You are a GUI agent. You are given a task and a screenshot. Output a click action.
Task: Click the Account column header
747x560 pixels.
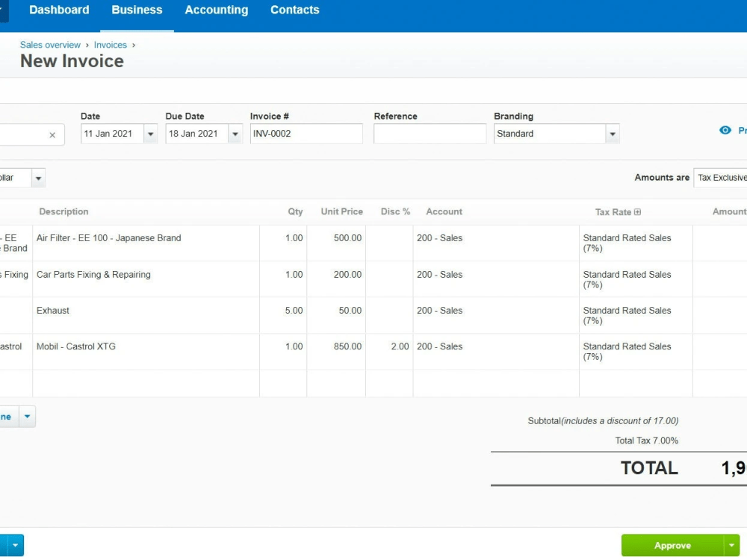point(444,212)
